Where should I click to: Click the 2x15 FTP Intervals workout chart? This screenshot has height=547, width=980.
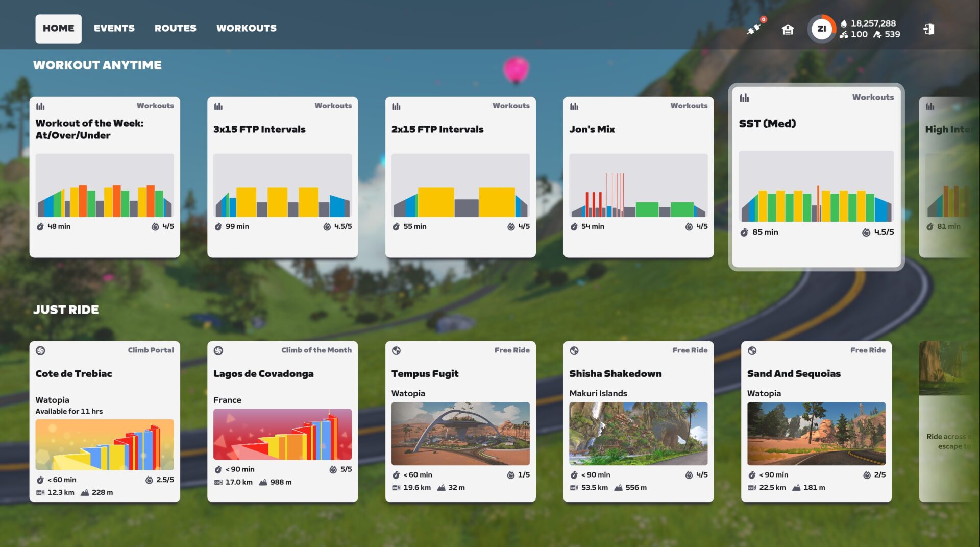pyautogui.click(x=460, y=185)
